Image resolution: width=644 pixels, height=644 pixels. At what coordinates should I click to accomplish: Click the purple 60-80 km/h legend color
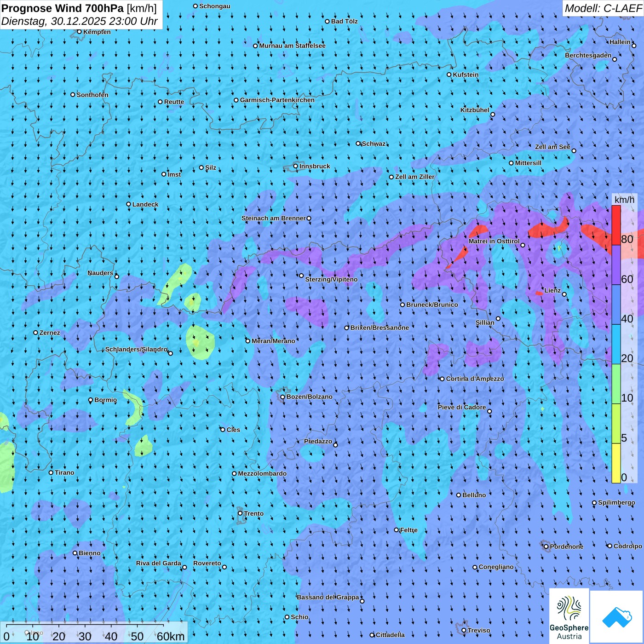click(x=616, y=265)
